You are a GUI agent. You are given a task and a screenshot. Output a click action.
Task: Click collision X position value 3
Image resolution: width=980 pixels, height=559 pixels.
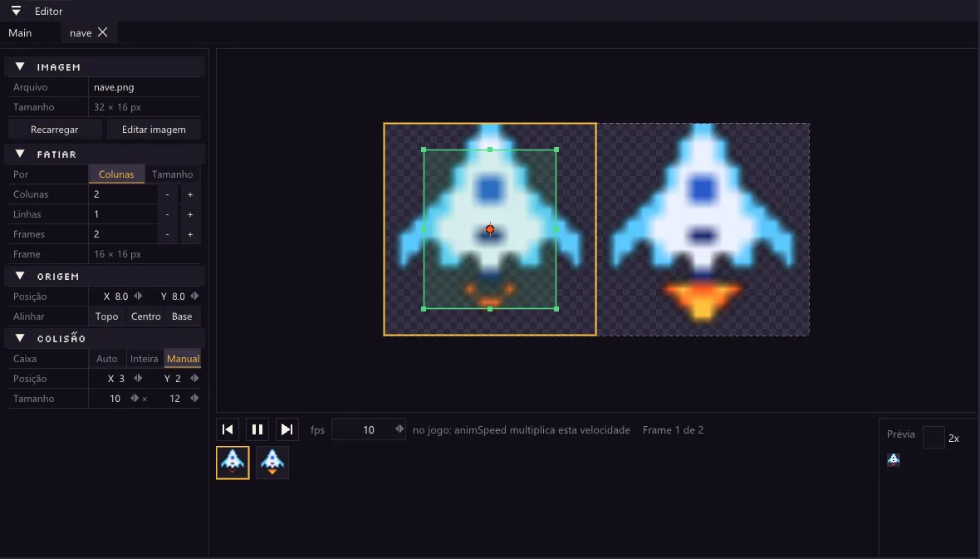click(122, 378)
